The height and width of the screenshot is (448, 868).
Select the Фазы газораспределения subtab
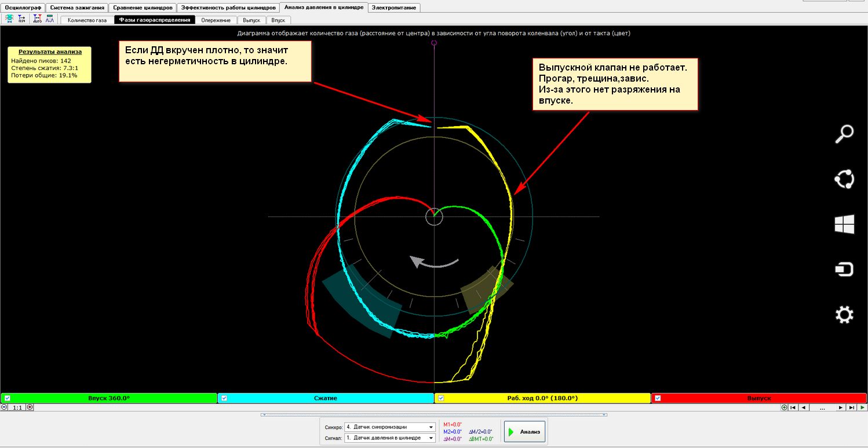point(155,20)
